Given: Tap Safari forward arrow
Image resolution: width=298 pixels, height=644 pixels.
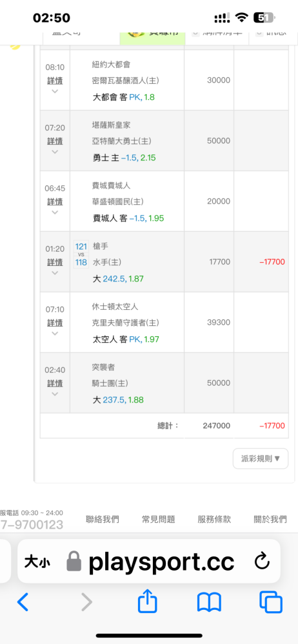Looking at the screenshot, I should coord(86,603).
